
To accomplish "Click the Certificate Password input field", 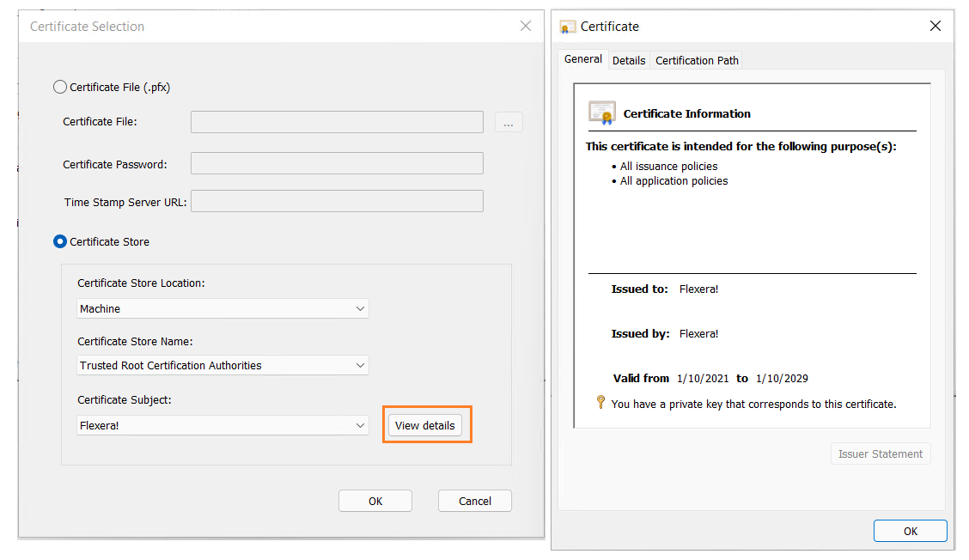I will click(337, 163).
